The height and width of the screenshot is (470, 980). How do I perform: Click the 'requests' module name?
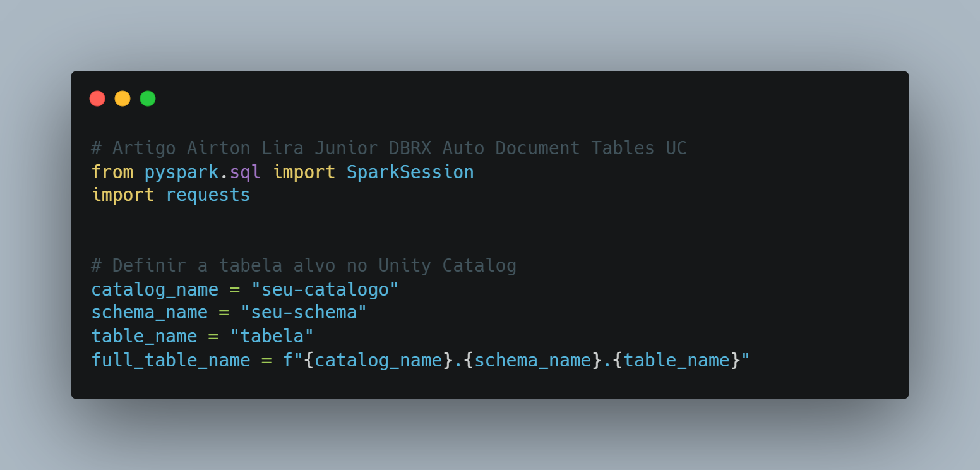[x=208, y=195]
